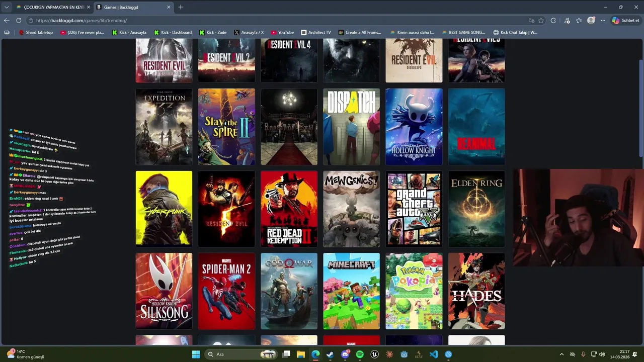This screenshot has width=644, height=362.
Task: Select the Games | Backloggd tab
Action: pos(133,7)
